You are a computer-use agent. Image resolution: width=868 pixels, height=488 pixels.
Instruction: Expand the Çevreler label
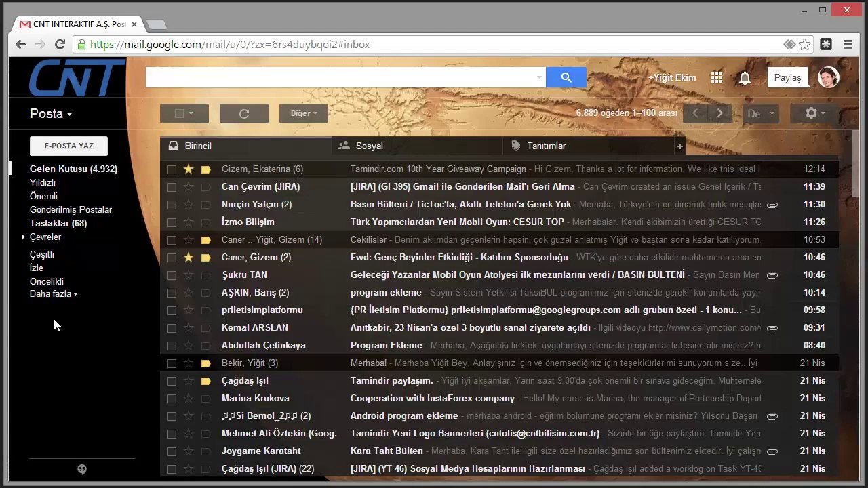24,237
